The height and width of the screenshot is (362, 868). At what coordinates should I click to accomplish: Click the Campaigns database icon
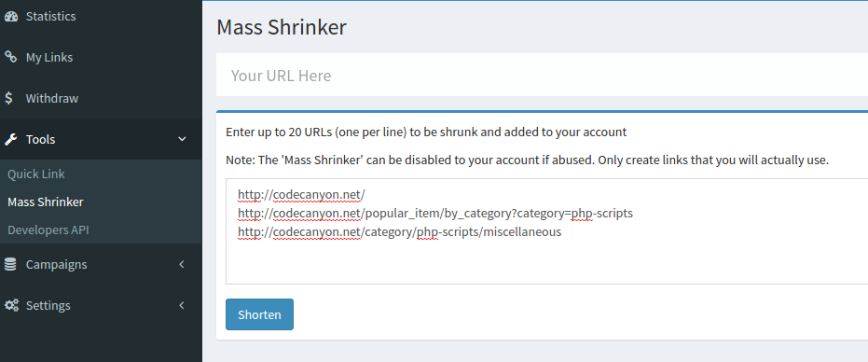tap(10, 264)
